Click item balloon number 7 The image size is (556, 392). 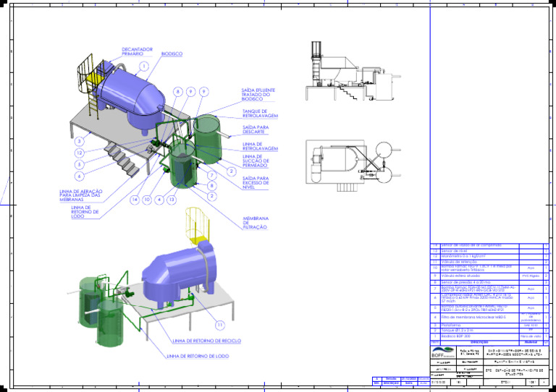(x=211, y=175)
